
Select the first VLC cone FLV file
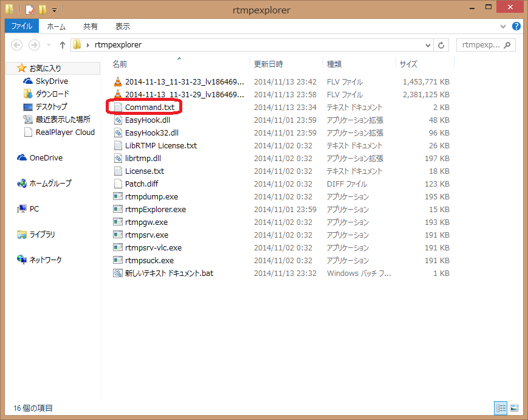pos(118,81)
